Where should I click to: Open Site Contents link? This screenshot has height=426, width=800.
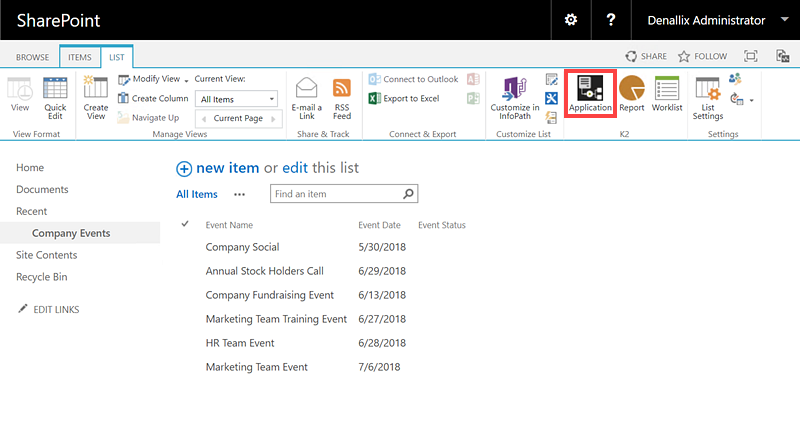46,255
